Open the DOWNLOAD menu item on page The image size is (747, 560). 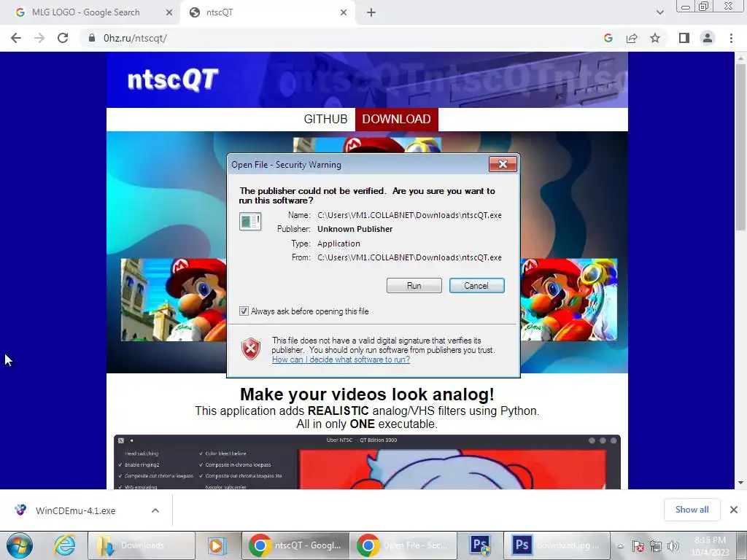coord(396,119)
